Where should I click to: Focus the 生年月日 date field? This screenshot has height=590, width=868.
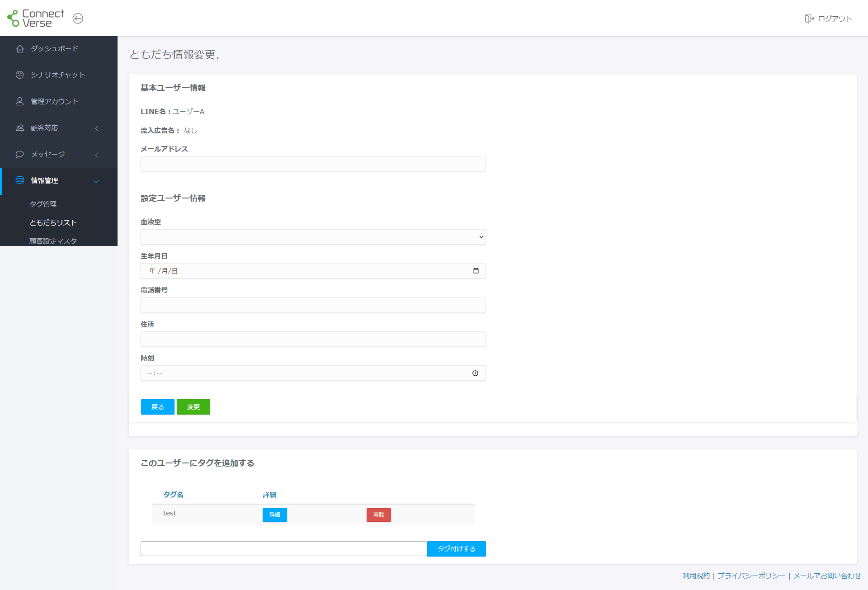point(313,271)
